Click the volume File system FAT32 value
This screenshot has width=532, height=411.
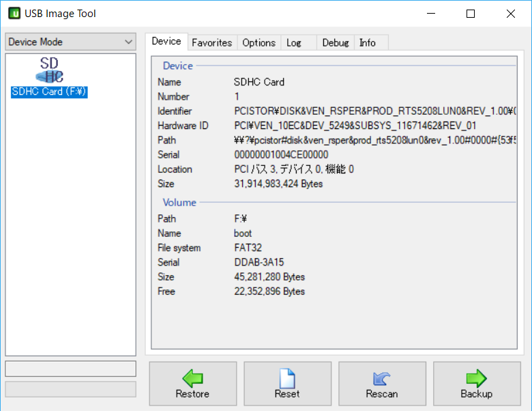click(x=248, y=248)
